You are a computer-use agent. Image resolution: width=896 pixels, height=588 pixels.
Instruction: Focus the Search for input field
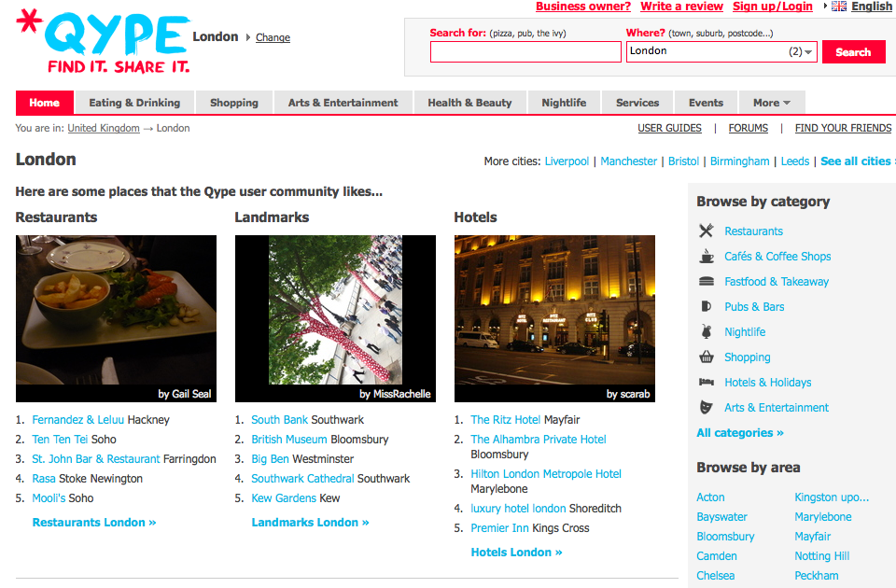(x=525, y=52)
